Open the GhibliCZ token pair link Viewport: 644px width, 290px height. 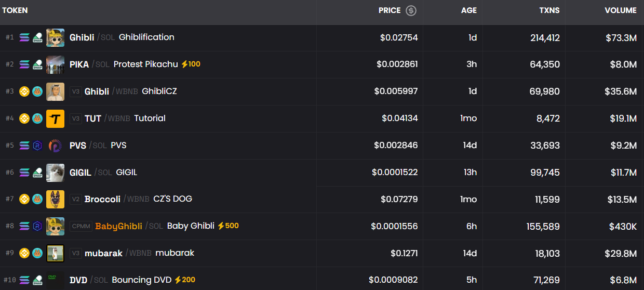pyautogui.click(x=159, y=91)
